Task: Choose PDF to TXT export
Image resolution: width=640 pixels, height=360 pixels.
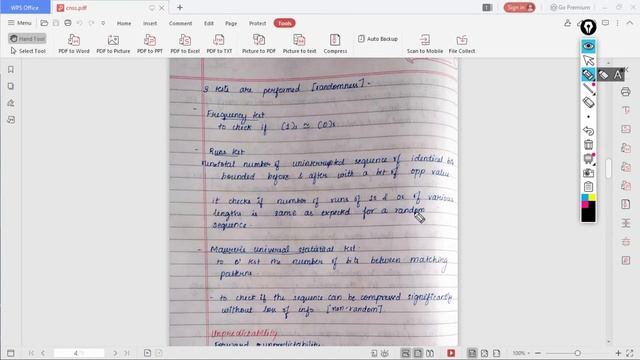Action: 219,44
